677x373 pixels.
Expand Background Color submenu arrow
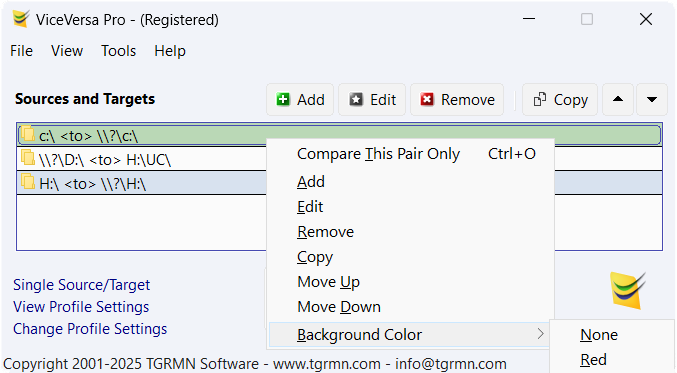click(x=541, y=334)
